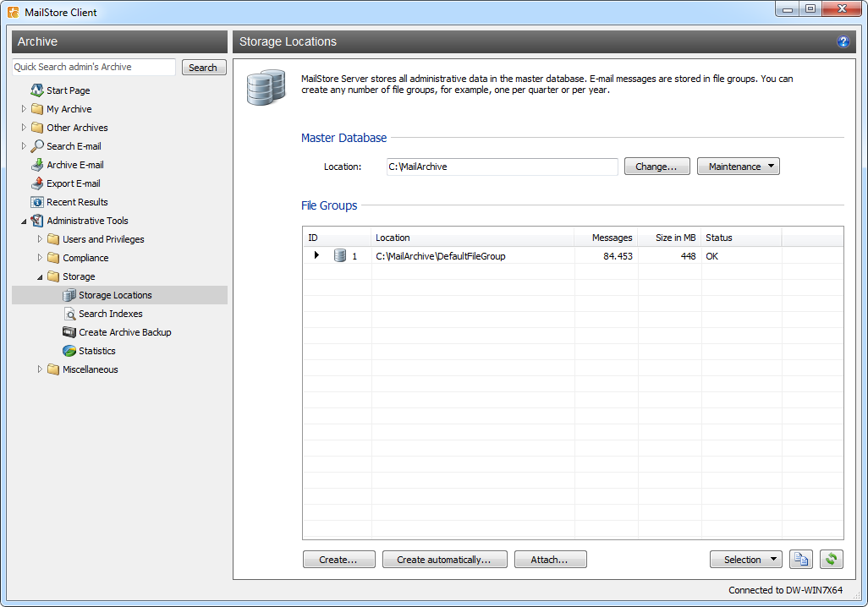This screenshot has width=868, height=607.
Task: Click the 448 size cell
Action: [669, 256]
